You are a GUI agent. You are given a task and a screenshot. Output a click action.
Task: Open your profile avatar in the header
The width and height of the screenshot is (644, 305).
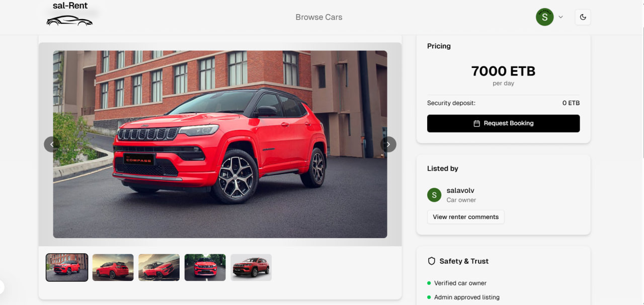pyautogui.click(x=544, y=17)
